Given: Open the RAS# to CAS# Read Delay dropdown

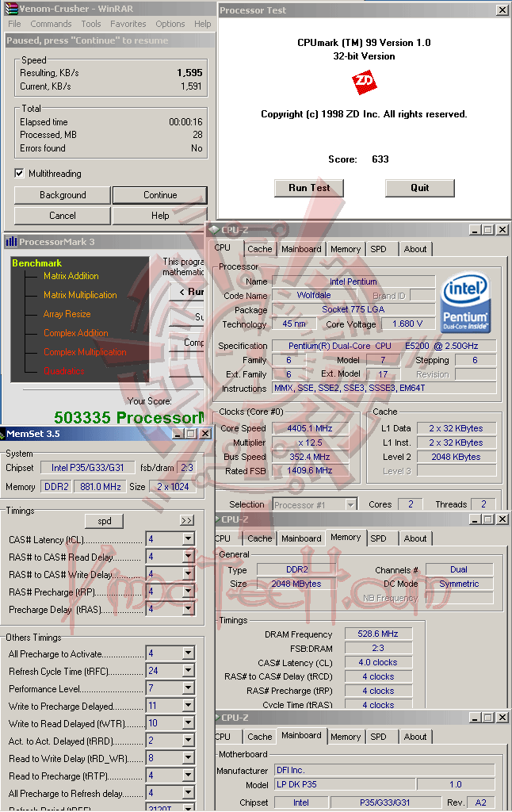Looking at the screenshot, I should [x=189, y=557].
